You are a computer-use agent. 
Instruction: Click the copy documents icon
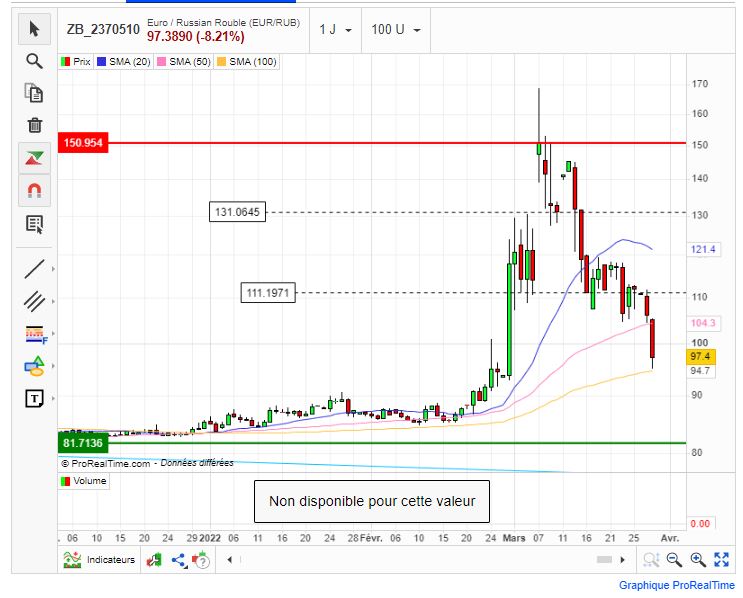tap(35, 93)
